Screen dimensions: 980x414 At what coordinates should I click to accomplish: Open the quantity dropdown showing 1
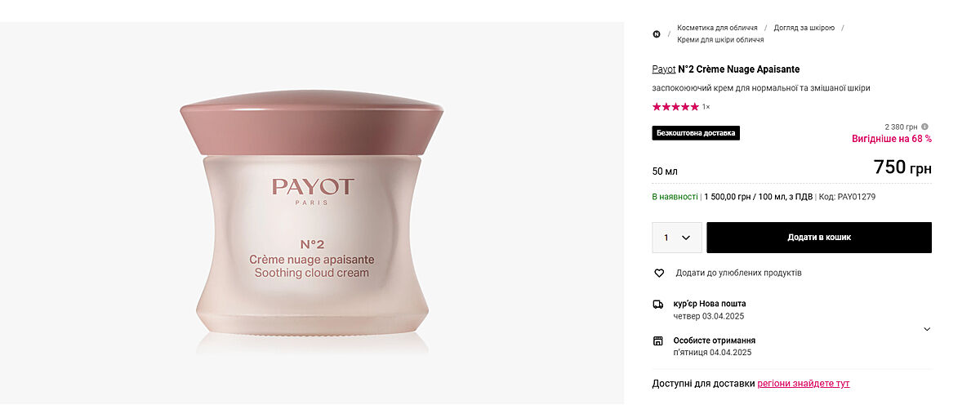(676, 238)
